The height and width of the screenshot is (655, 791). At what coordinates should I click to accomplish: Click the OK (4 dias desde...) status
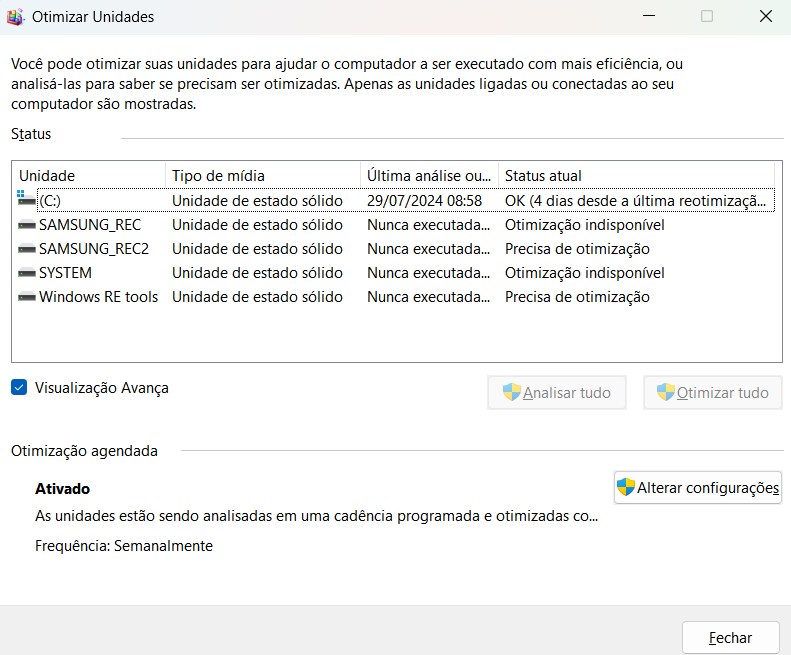pos(635,201)
